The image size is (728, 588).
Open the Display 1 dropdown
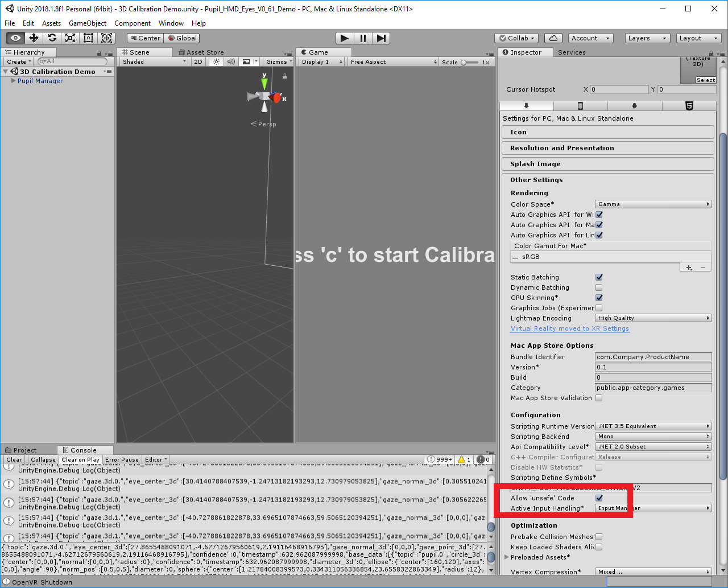[322, 61]
